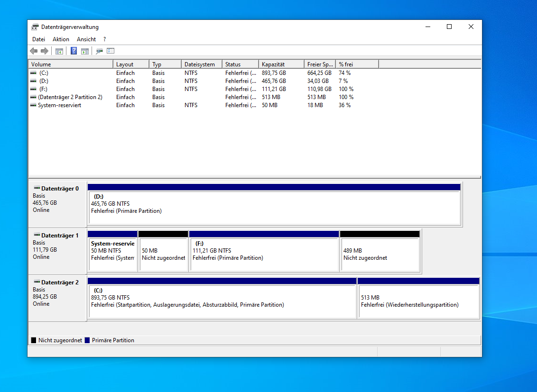This screenshot has height=392, width=537.
Task: Click the drive icon of System-reserviert row
Action: (33, 105)
